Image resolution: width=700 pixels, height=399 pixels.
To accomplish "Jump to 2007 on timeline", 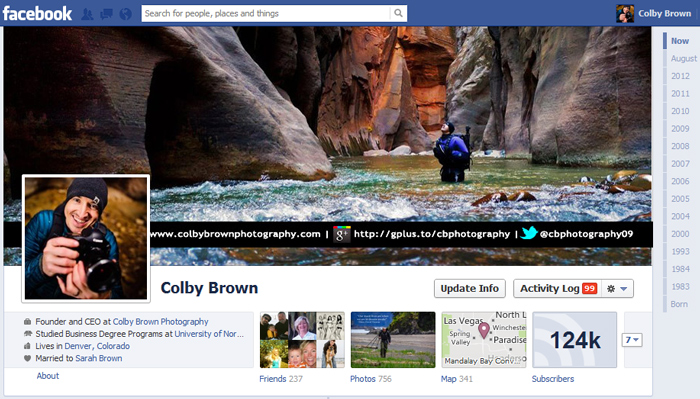I will coord(680,164).
